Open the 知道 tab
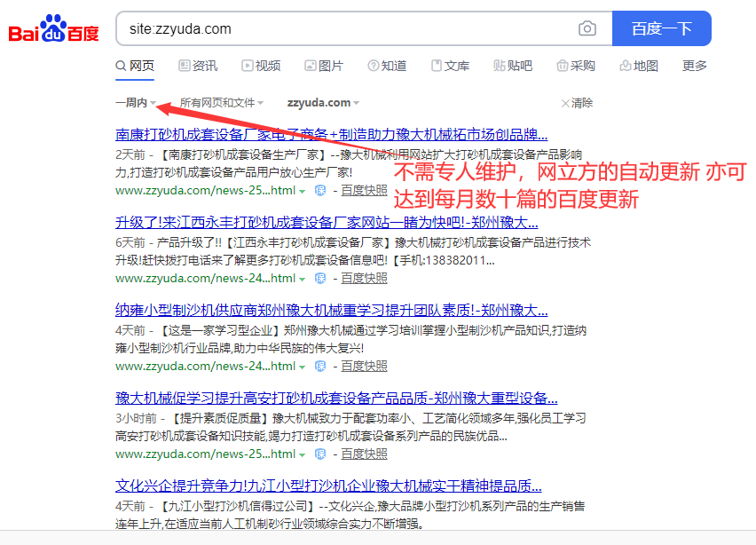The width and height of the screenshot is (756, 545). pos(387,66)
